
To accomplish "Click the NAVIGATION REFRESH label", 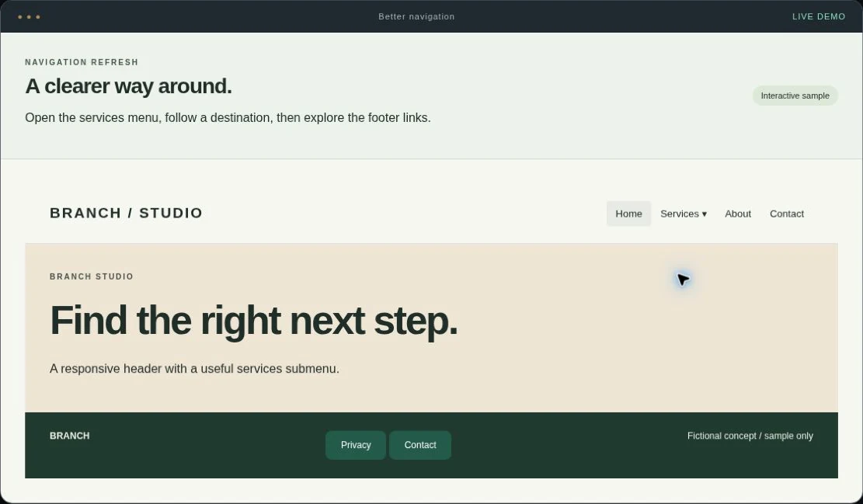I will pos(82,62).
